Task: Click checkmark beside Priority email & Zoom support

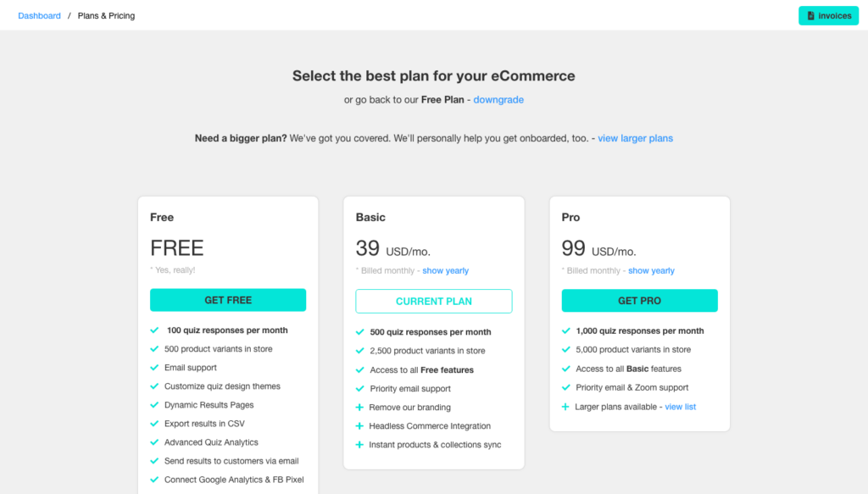Action: coord(565,387)
